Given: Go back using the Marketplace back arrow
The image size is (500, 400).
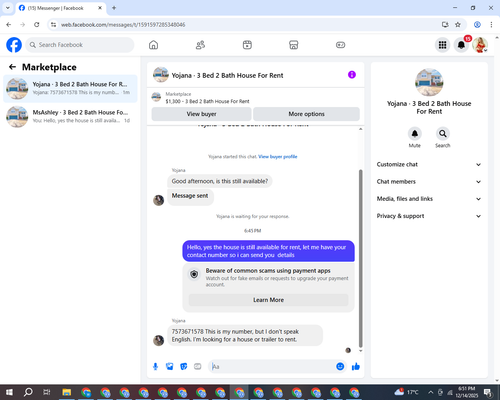Looking at the screenshot, I should [12, 67].
